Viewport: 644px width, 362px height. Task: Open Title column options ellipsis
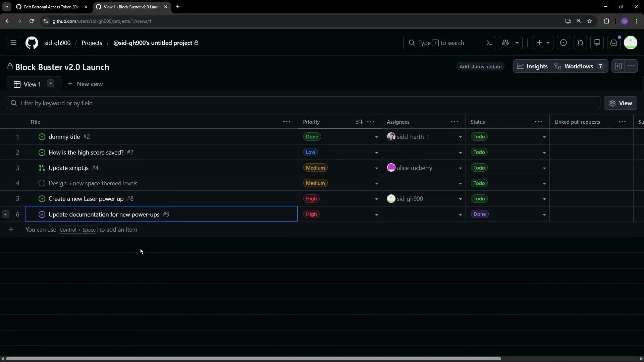point(287,122)
